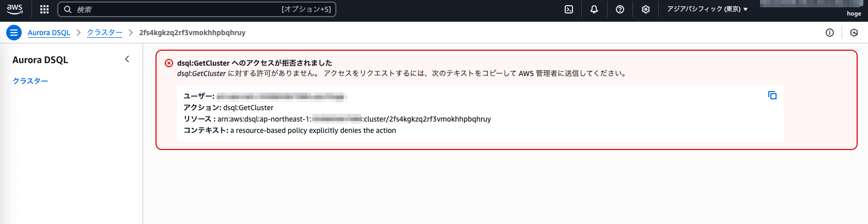The height and width of the screenshot is (224, 868).
Task: Toggle the side navigation hamburger button
Action: (x=14, y=33)
